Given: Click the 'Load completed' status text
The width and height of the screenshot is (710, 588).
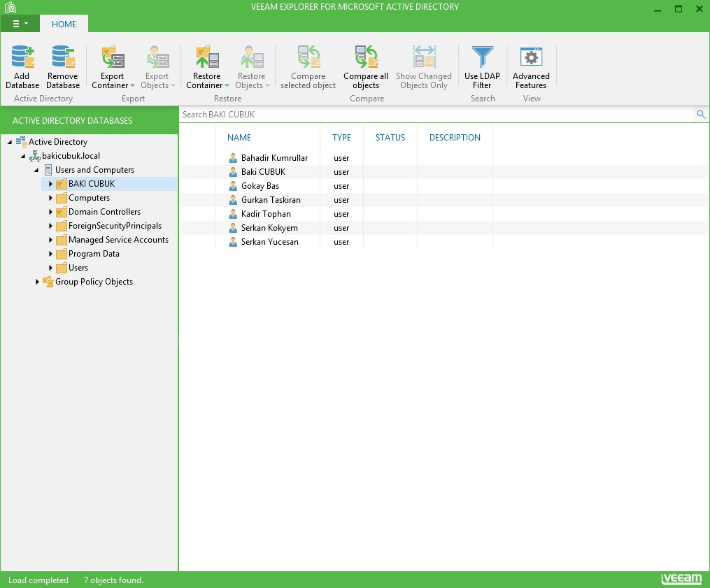Looking at the screenshot, I should point(38,580).
